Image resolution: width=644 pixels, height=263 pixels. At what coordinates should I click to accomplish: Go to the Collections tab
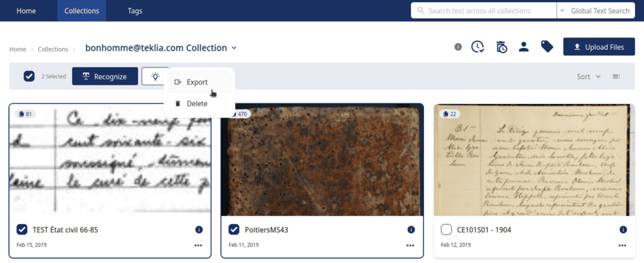click(82, 10)
